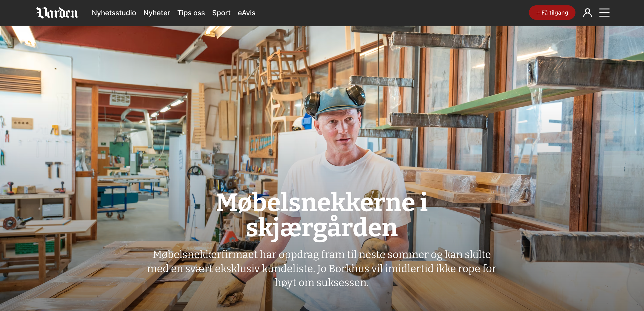The height and width of the screenshot is (311, 644).
Task: Select Nyheter in the navigation bar
Action: coord(157,13)
